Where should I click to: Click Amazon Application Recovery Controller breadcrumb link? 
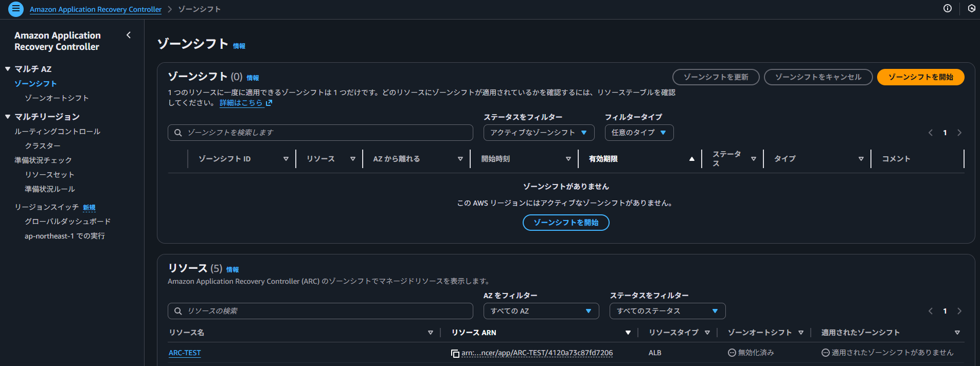(x=96, y=9)
